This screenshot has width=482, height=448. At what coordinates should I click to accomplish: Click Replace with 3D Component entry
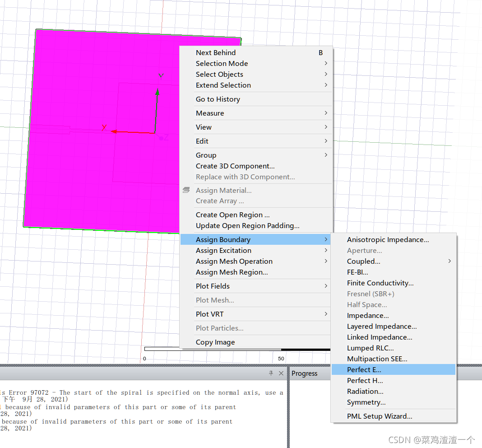pyautogui.click(x=256, y=177)
